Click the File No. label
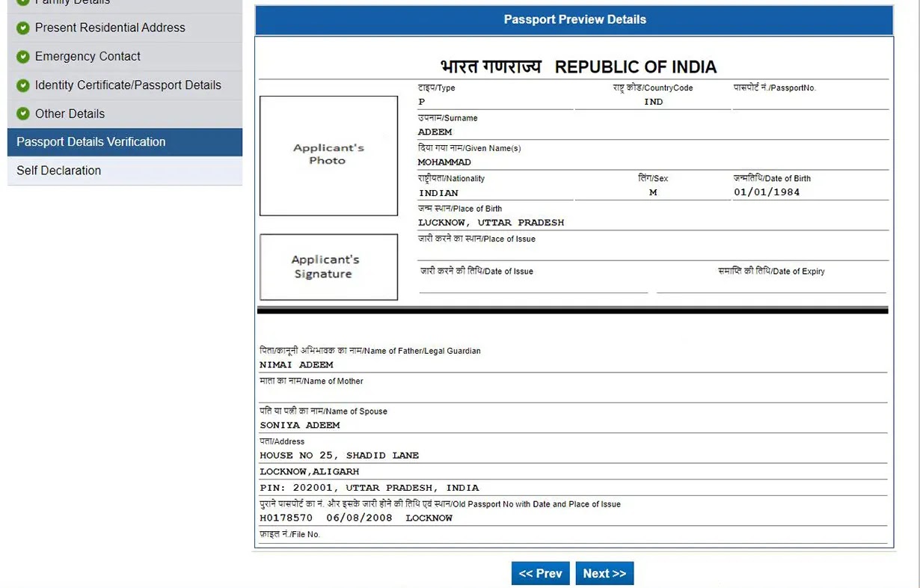The image size is (920, 588). tap(289, 535)
